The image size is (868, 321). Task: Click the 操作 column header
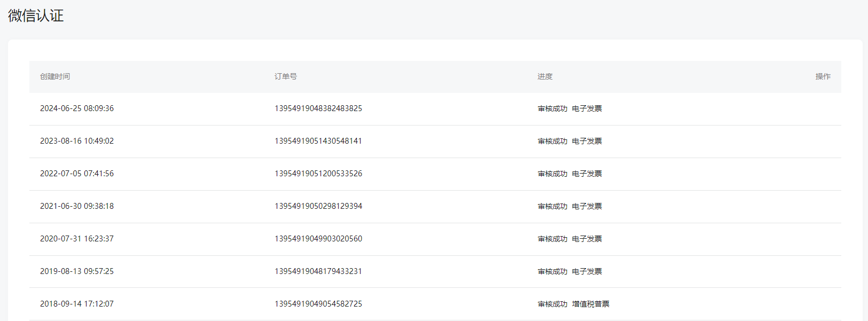(x=823, y=76)
